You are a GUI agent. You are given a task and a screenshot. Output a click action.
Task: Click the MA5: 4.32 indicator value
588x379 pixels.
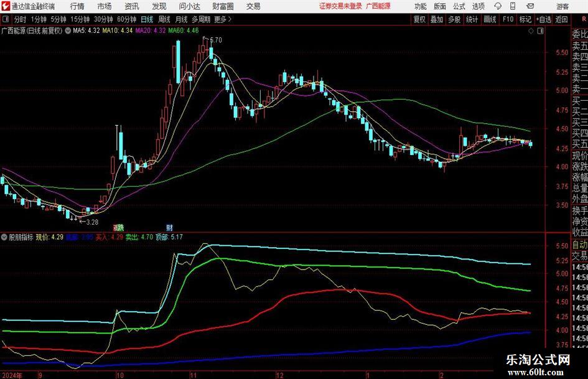86,30
